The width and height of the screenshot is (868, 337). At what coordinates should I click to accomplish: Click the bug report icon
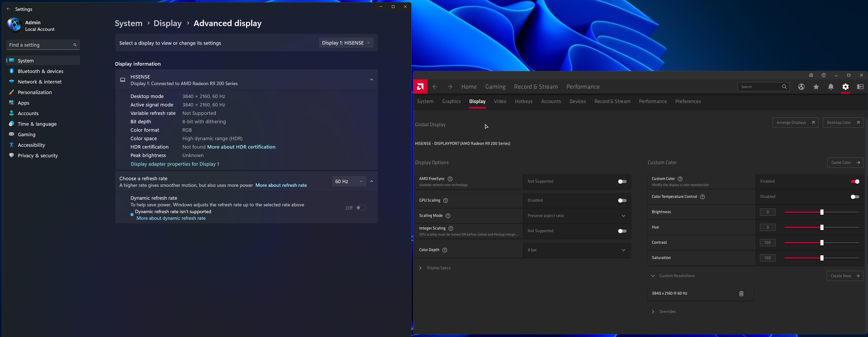coord(811,75)
